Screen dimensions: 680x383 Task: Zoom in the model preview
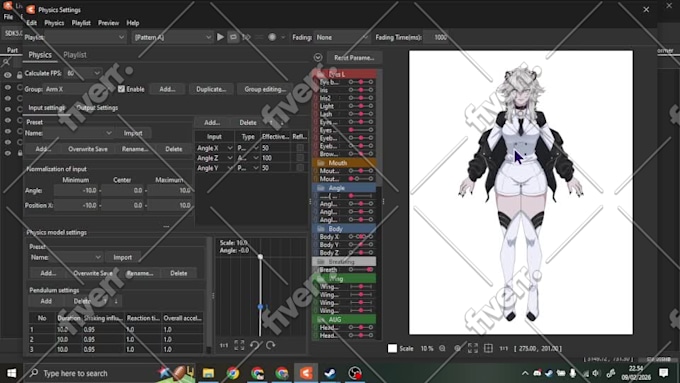pyautogui.click(x=458, y=348)
